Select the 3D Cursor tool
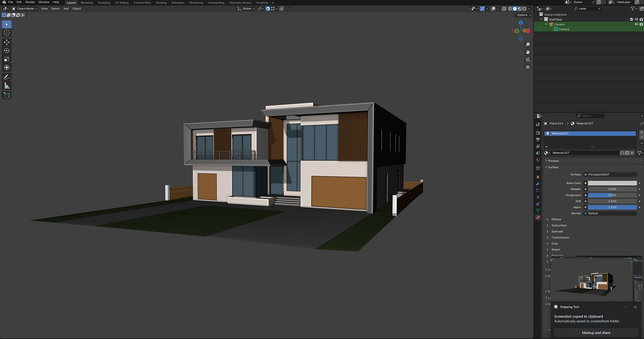The image size is (644, 339). click(x=7, y=33)
